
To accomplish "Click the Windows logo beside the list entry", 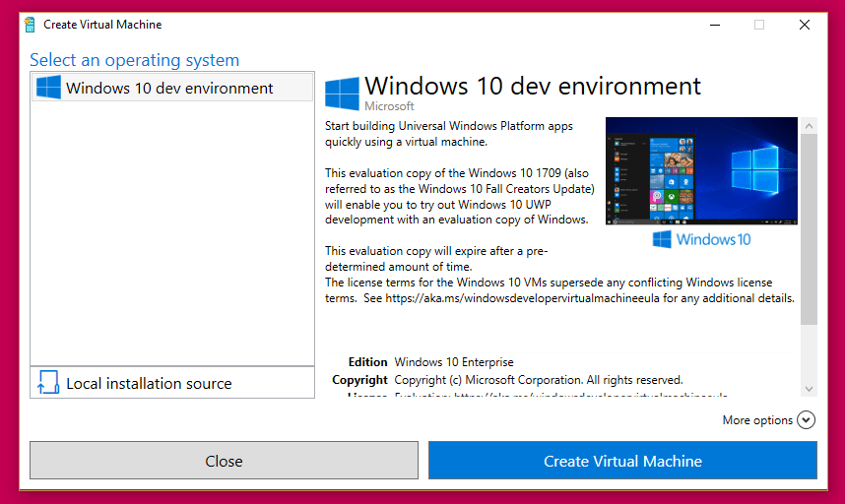I will pos(48,88).
